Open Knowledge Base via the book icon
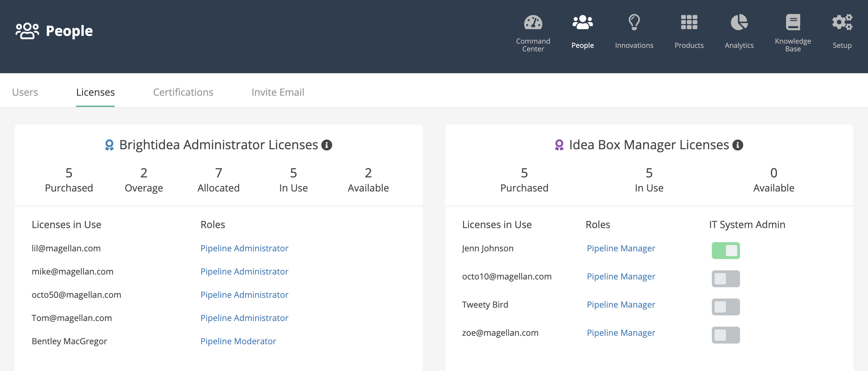Viewport: 868px width, 371px height. tap(793, 22)
